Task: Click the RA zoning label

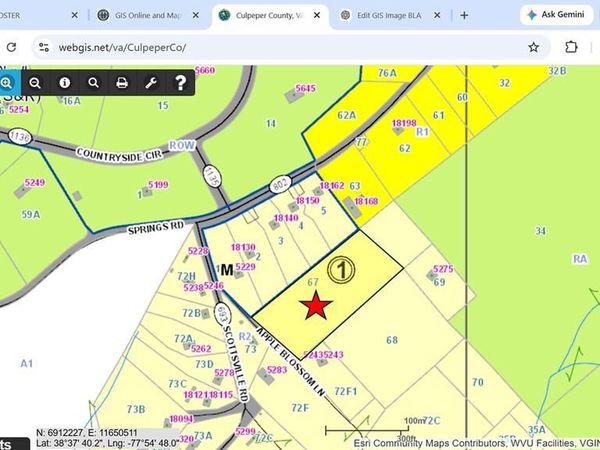Action: (x=580, y=259)
